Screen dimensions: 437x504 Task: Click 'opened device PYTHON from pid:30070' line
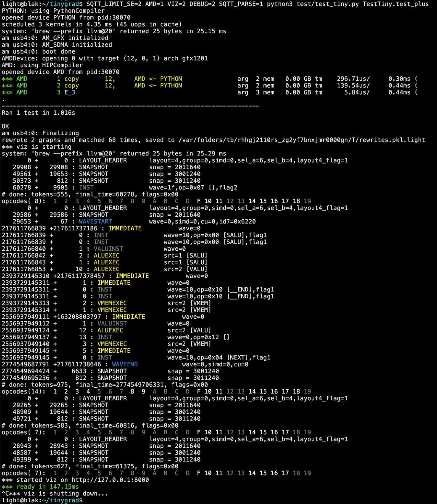[x=66, y=18]
